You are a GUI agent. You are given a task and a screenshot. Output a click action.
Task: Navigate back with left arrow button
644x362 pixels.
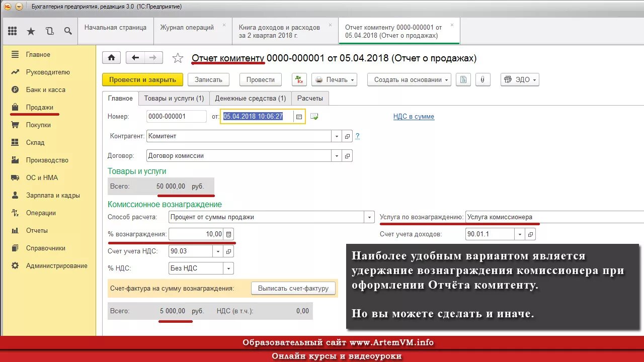pos(135,58)
